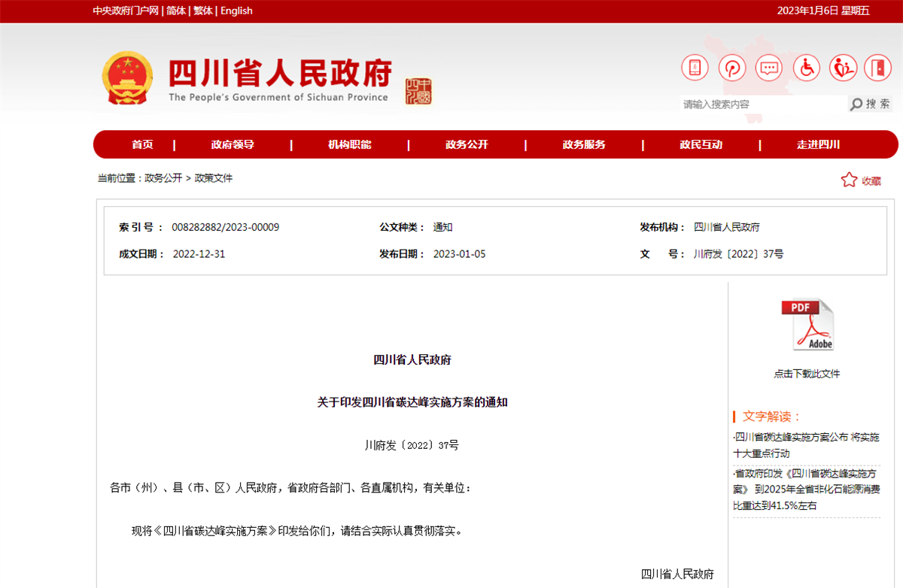Open 走进四川 navigation item
The image size is (903, 588).
[x=819, y=144]
